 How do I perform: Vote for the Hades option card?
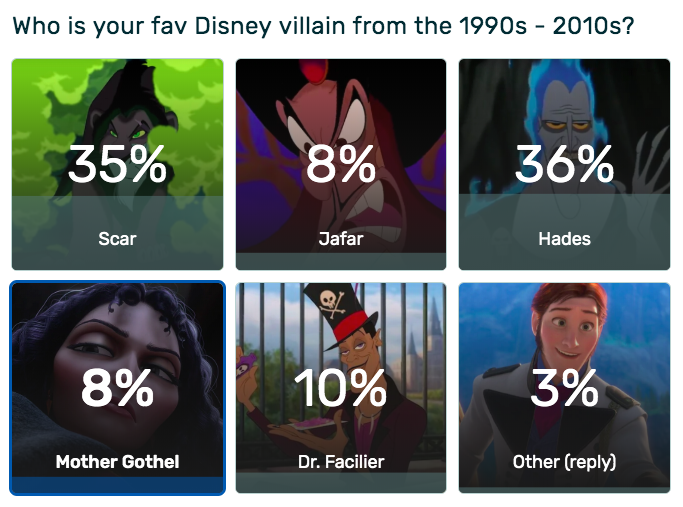tap(564, 164)
